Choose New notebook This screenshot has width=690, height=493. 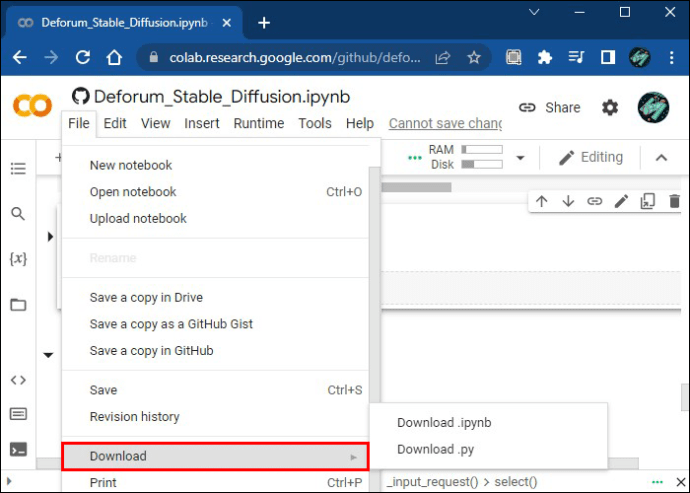tap(215, 165)
